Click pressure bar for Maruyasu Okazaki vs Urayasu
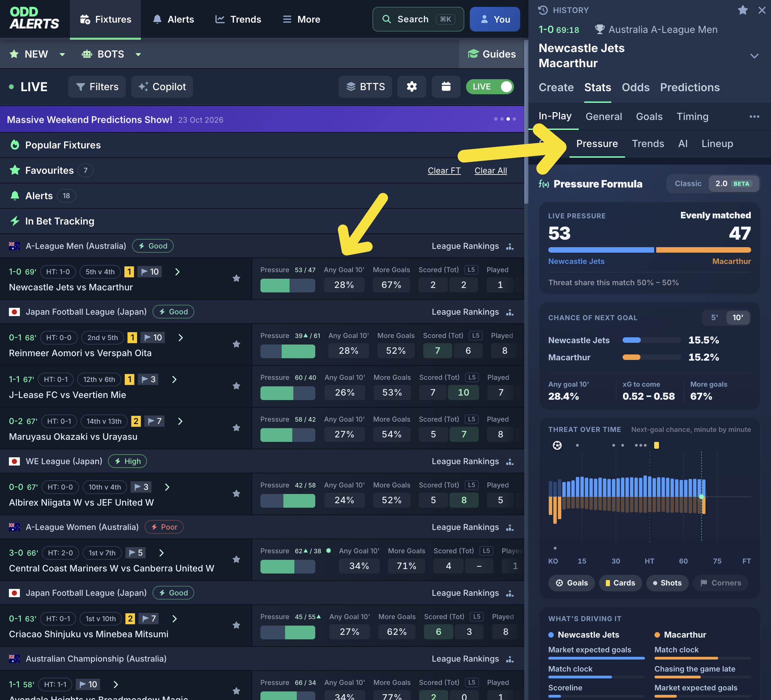The height and width of the screenshot is (700, 771). 287,435
